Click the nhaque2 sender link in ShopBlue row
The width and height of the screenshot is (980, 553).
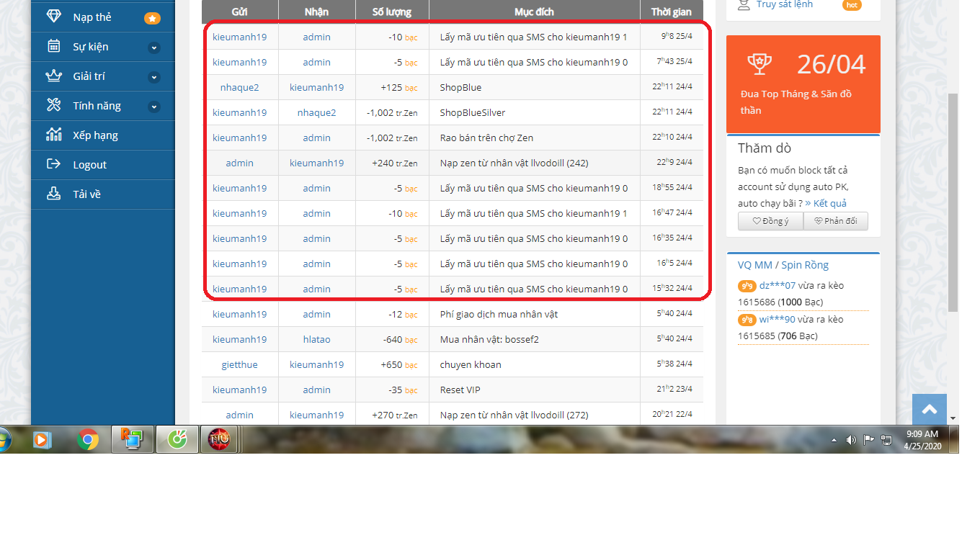(x=239, y=87)
